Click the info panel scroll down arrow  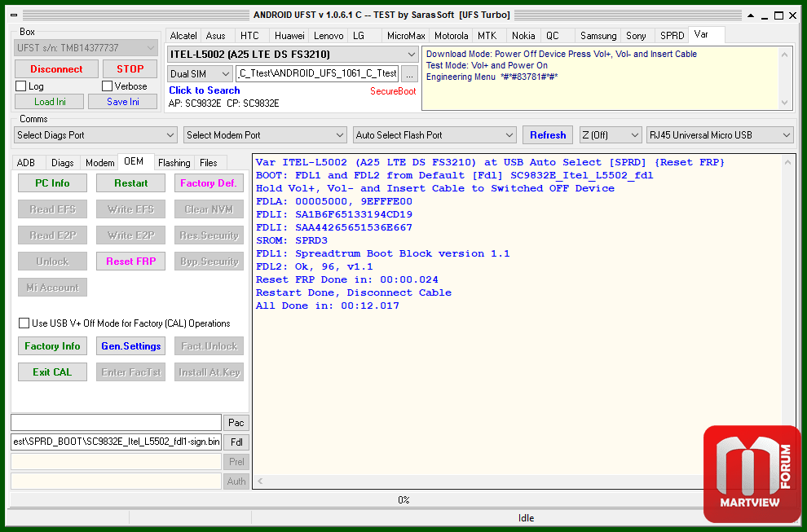click(x=784, y=103)
